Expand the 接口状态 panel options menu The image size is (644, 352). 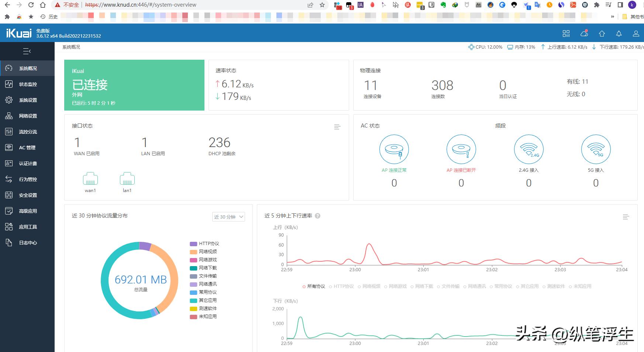point(337,127)
